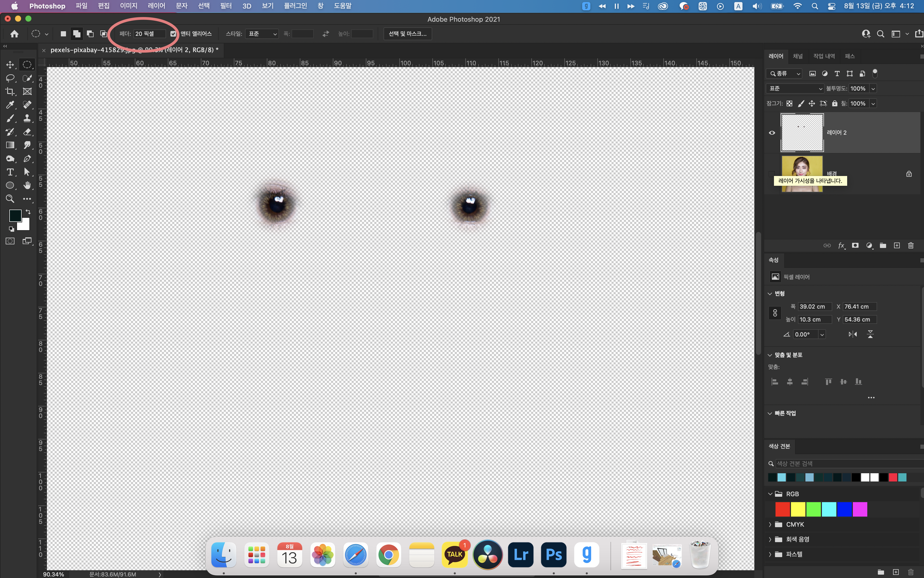
Task: Click the 선택 및 마스크 button
Action: [x=407, y=34]
